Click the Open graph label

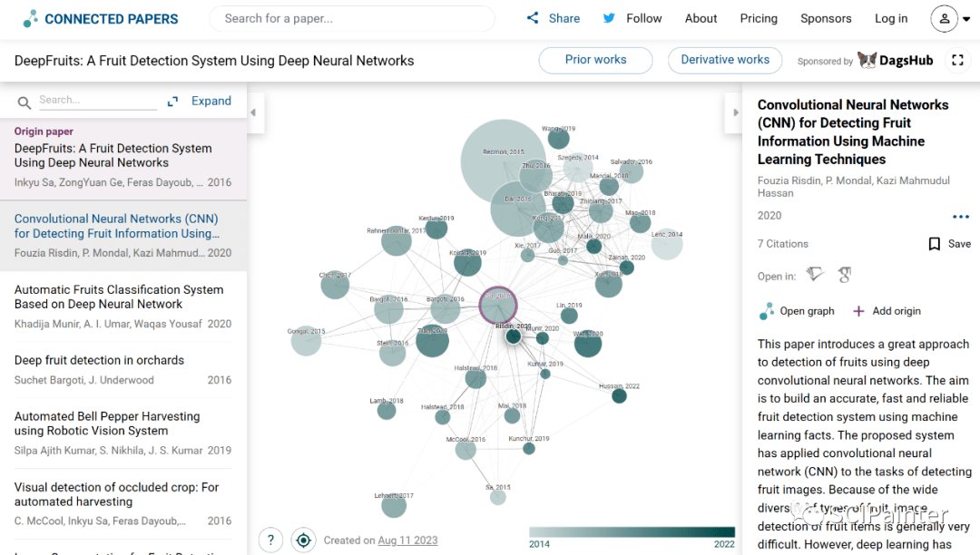click(x=807, y=311)
